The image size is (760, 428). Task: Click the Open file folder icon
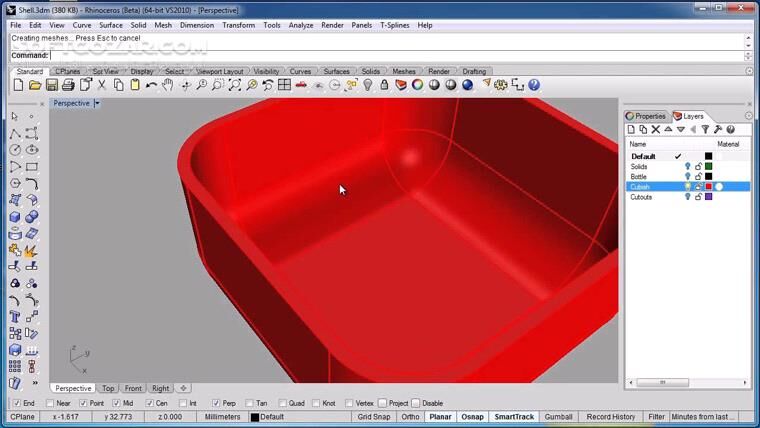[x=35, y=86]
